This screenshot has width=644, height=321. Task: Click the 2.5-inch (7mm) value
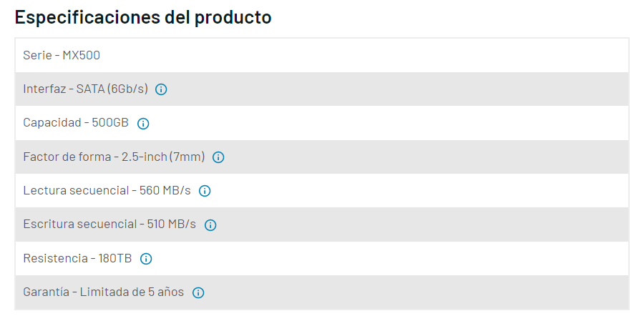point(163,157)
